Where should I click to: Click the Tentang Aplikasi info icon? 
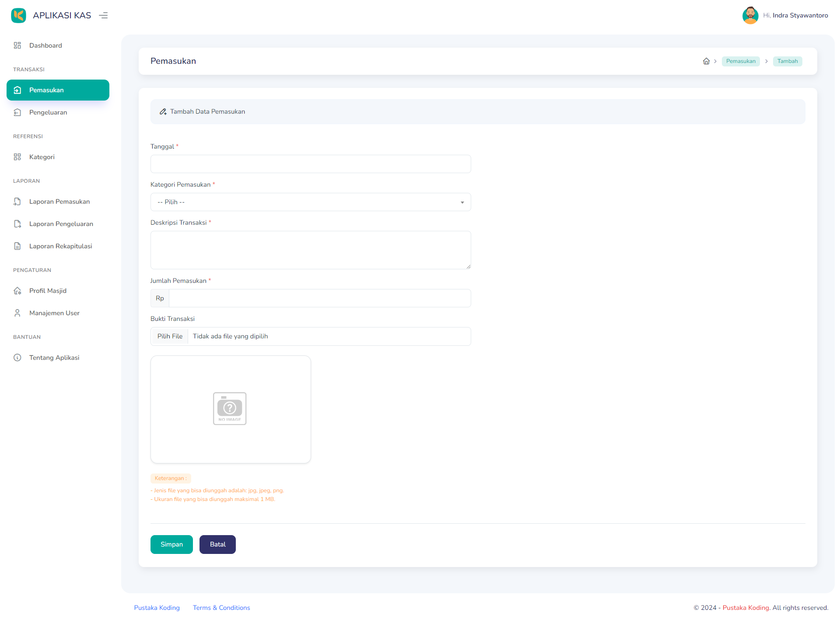(17, 357)
